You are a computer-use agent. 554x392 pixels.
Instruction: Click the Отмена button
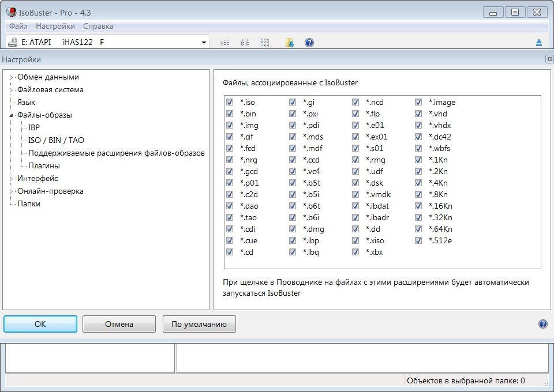click(119, 324)
